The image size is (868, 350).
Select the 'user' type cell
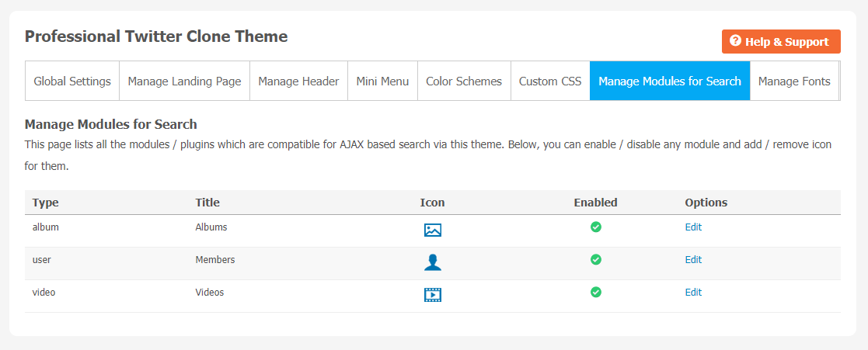(41, 259)
